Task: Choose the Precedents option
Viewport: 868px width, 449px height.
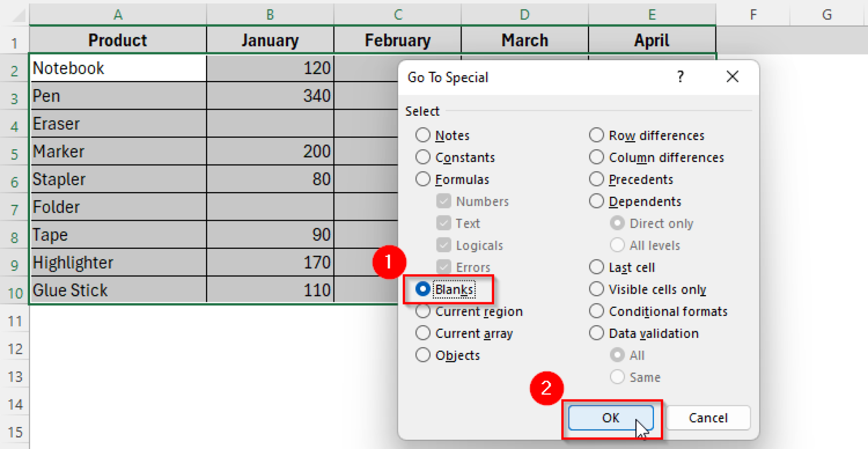Action: pos(596,179)
